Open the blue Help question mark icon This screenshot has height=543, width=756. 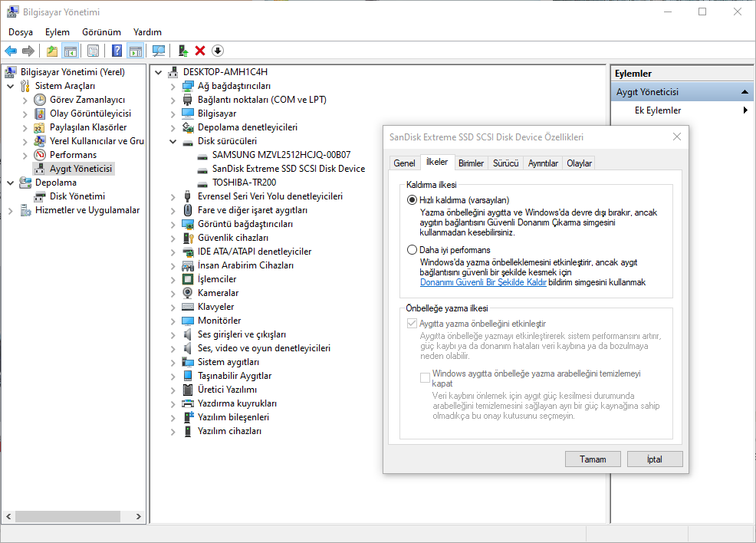pos(117,51)
